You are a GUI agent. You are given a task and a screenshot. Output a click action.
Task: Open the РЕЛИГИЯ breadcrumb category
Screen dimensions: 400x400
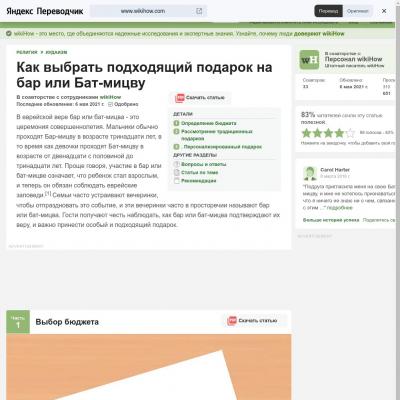(27, 52)
